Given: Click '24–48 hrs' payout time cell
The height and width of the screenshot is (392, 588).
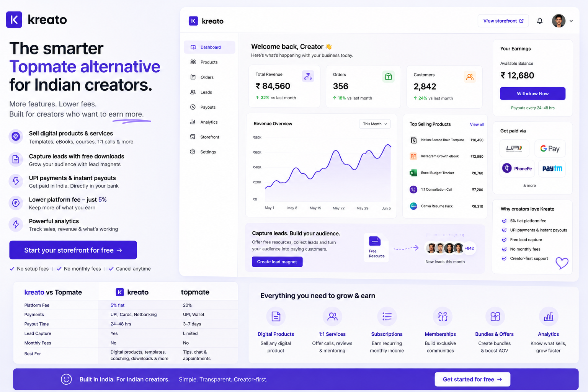Looking at the screenshot, I should coord(121,324).
